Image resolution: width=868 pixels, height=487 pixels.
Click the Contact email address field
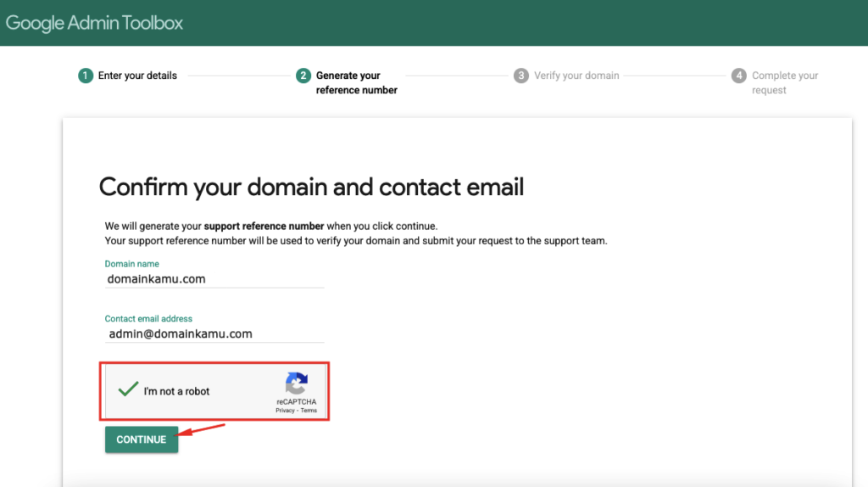coord(214,333)
